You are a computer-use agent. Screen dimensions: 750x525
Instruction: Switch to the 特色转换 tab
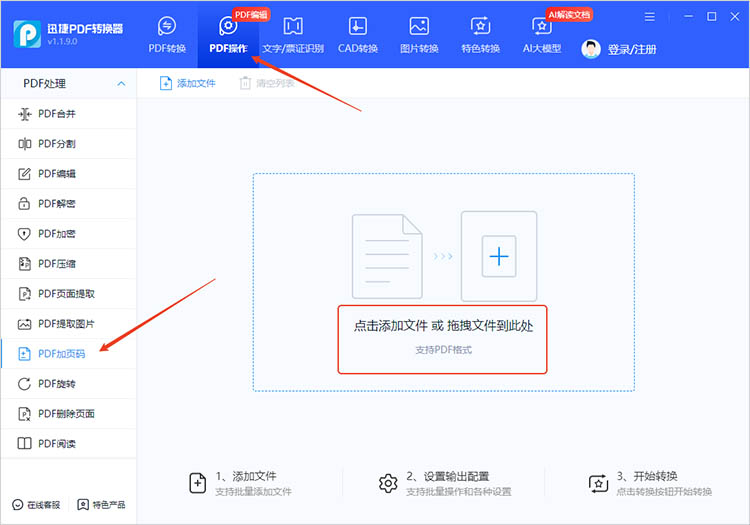(480, 34)
